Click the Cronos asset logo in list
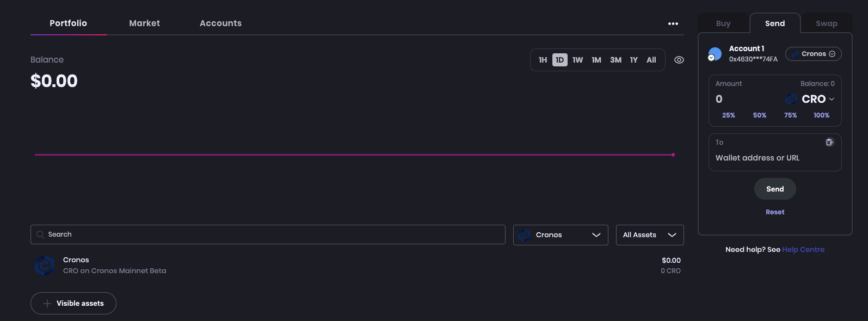 point(45,266)
